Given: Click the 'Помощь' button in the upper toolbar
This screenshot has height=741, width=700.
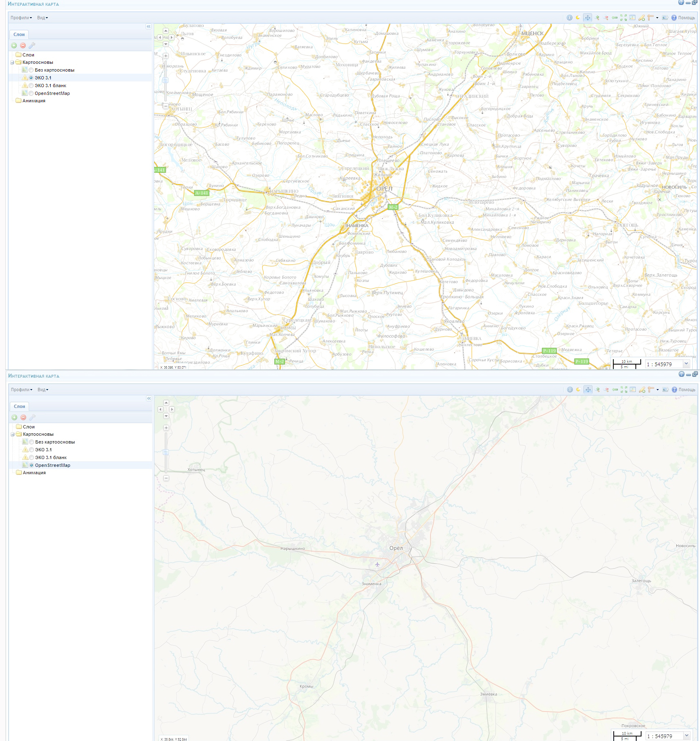Looking at the screenshot, I should point(683,18).
